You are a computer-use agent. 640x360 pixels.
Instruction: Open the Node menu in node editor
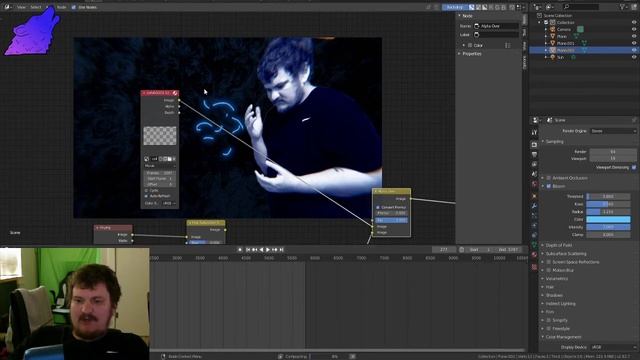pyautogui.click(x=61, y=7)
